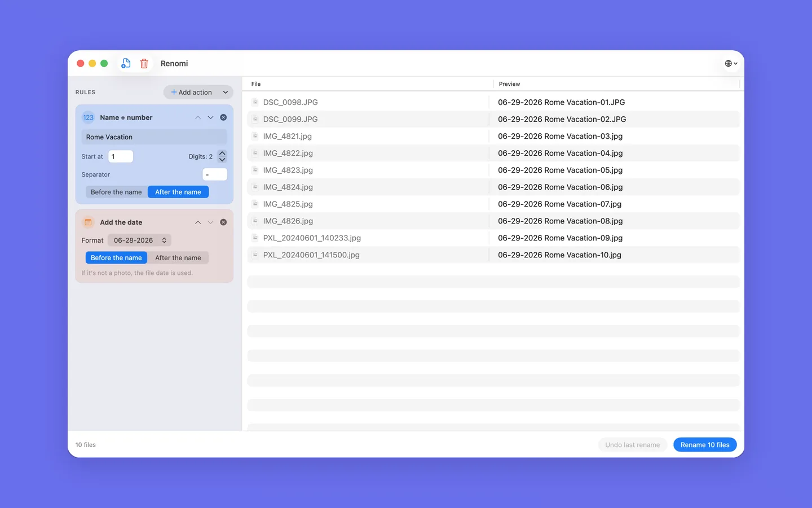Select the IMG_4825.jpg file name
Image resolution: width=812 pixels, height=508 pixels.
288,204
